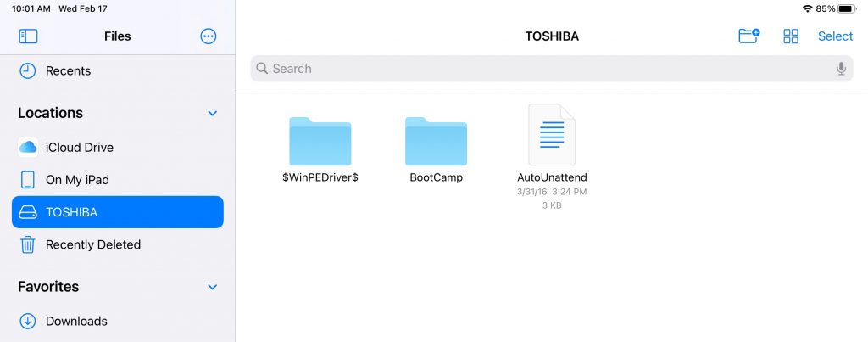Tap the 85% battery percentage

point(826,8)
